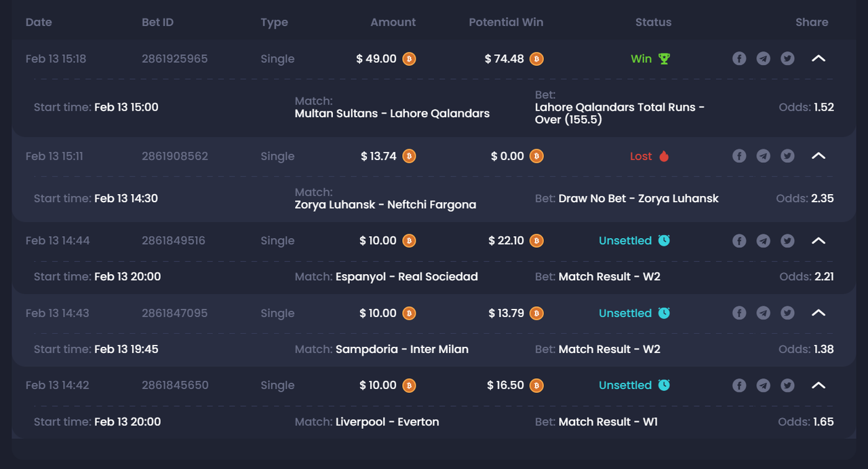This screenshot has width=868, height=469.
Task: Collapse bet 2861925965 details
Action: pyautogui.click(x=818, y=58)
